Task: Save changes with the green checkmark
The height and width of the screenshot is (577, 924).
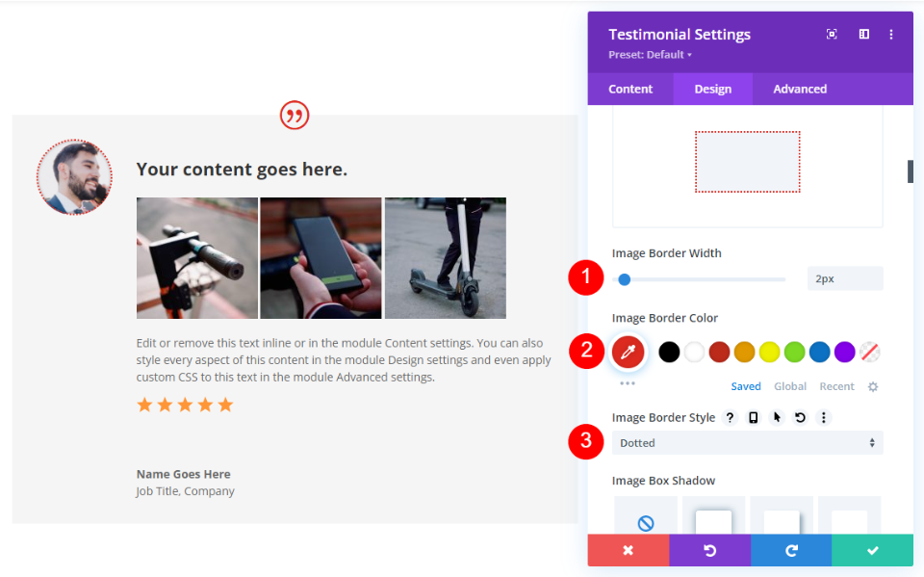Action: [x=873, y=550]
